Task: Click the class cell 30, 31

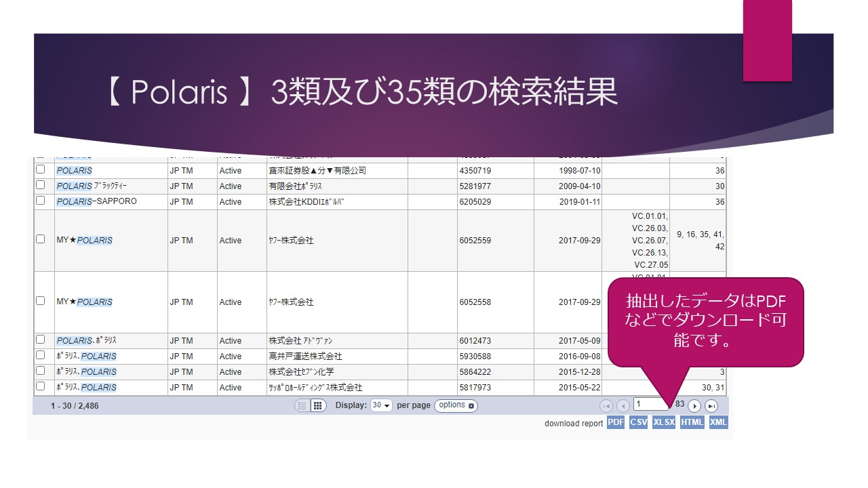Action: click(713, 388)
